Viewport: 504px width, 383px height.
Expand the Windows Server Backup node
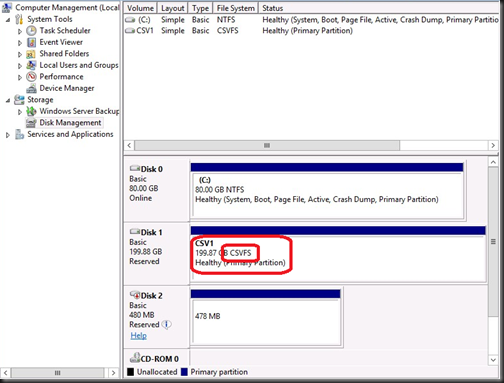click(x=20, y=112)
